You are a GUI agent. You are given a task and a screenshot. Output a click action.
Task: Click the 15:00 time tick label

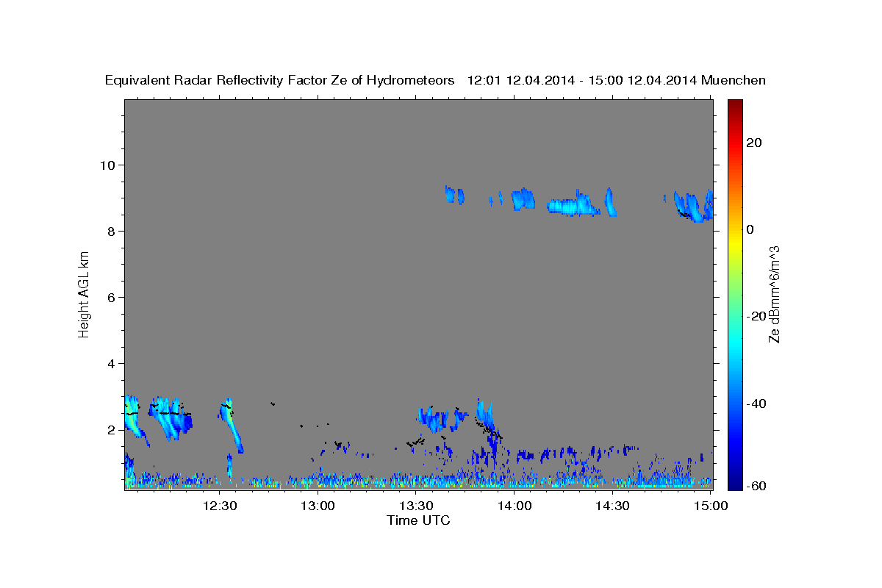point(711,506)
